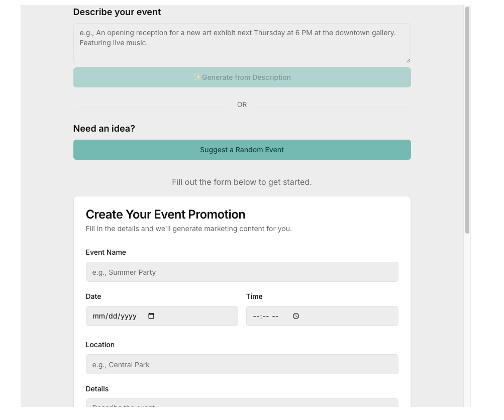
Task: Click into the Location input field
Action: point(242,364)
